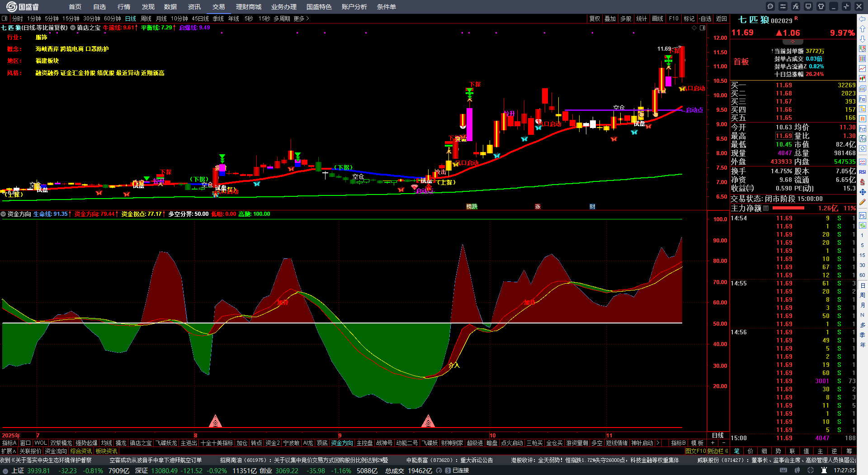Screen dimensions: 868x475
Task: Expand the 扩展 panel at bottom left
Action: point(9,451)
